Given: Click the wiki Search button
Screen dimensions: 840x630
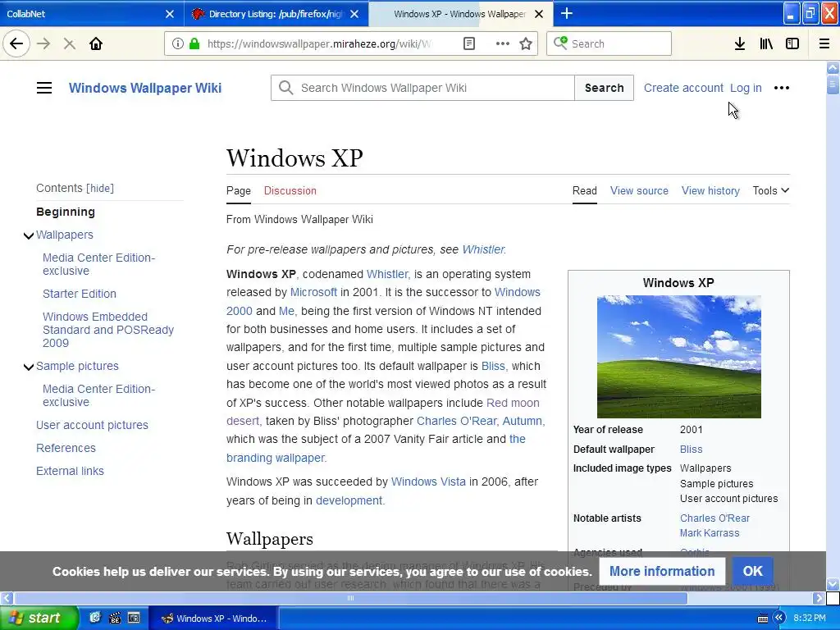Looking at the screenshot, I should (604, 88).
